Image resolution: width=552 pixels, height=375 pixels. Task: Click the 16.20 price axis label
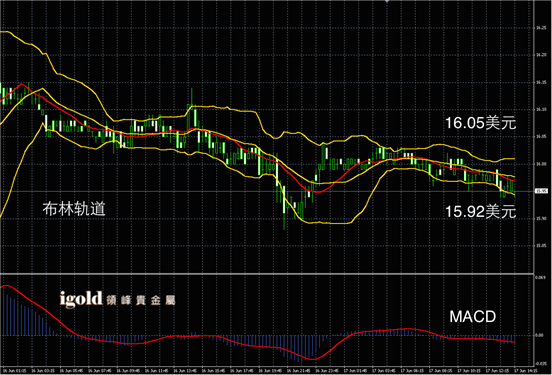click(541, 55)
